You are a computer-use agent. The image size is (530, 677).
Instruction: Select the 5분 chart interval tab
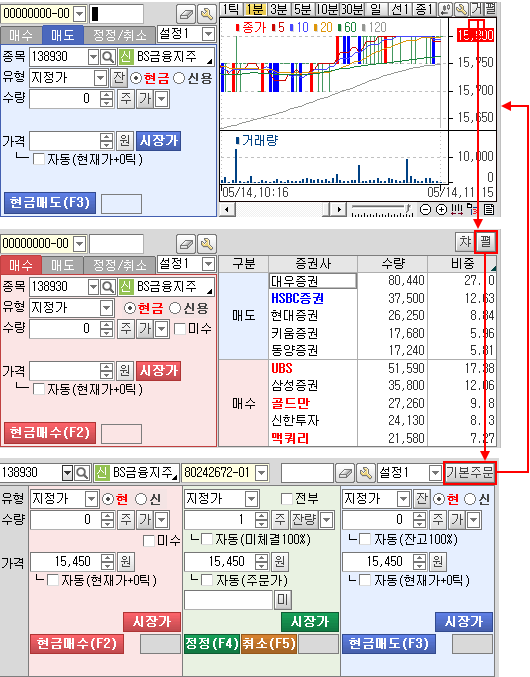pos(303,9)
